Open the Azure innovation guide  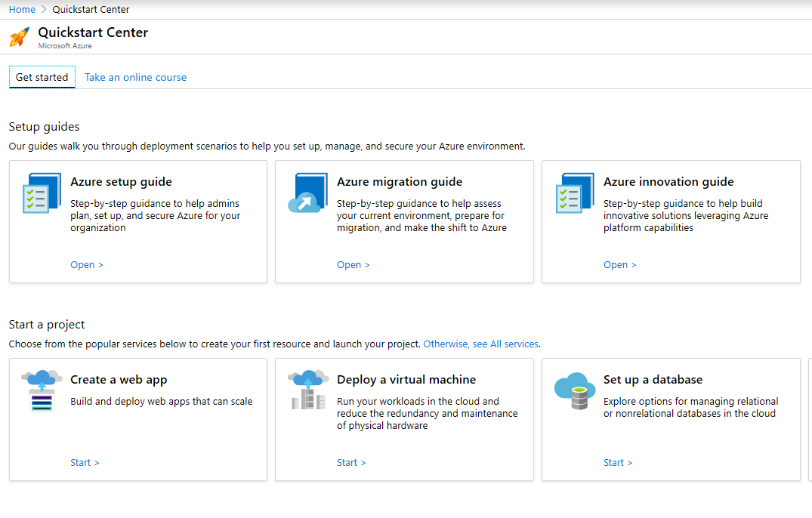point(619,264)
